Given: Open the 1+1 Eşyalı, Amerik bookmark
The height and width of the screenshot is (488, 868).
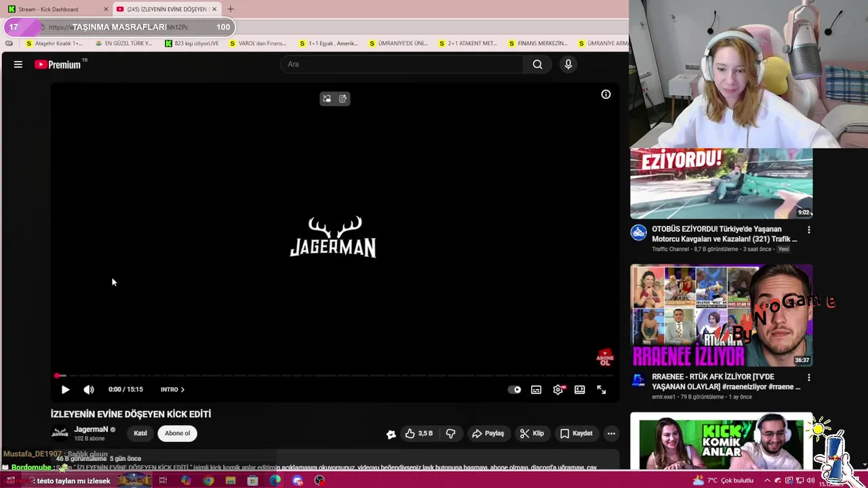Looking at the screenshot, I should (x=328, y=43).
